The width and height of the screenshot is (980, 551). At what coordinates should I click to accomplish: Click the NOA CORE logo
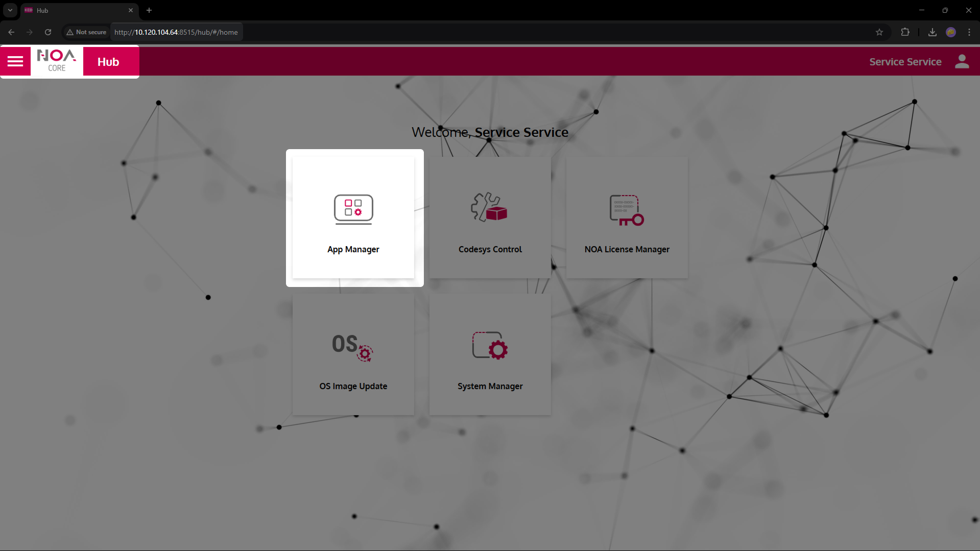click(57, 61)
